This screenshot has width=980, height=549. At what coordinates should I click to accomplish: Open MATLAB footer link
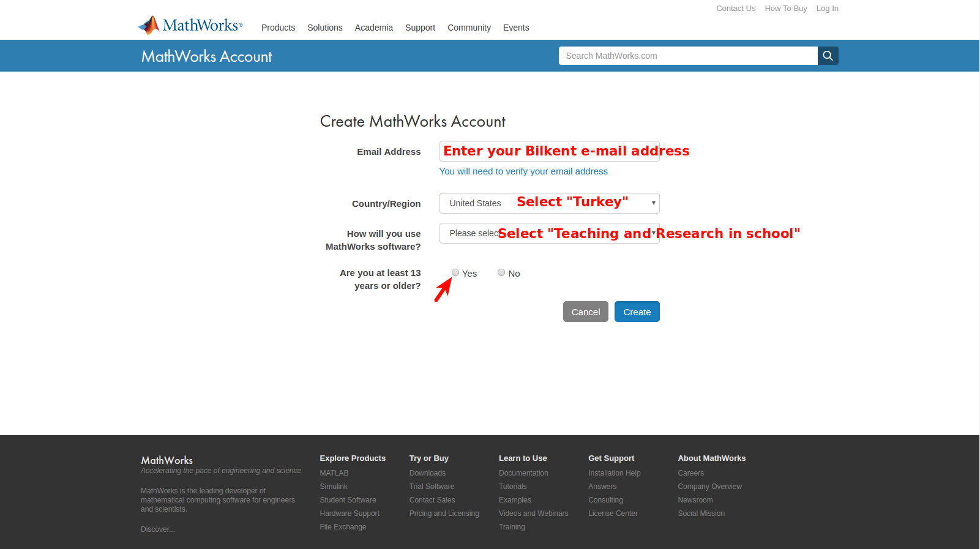point(334,473)
